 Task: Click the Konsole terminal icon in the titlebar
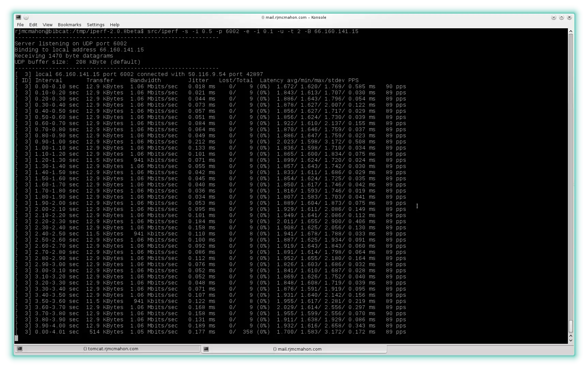coord(18,17)
